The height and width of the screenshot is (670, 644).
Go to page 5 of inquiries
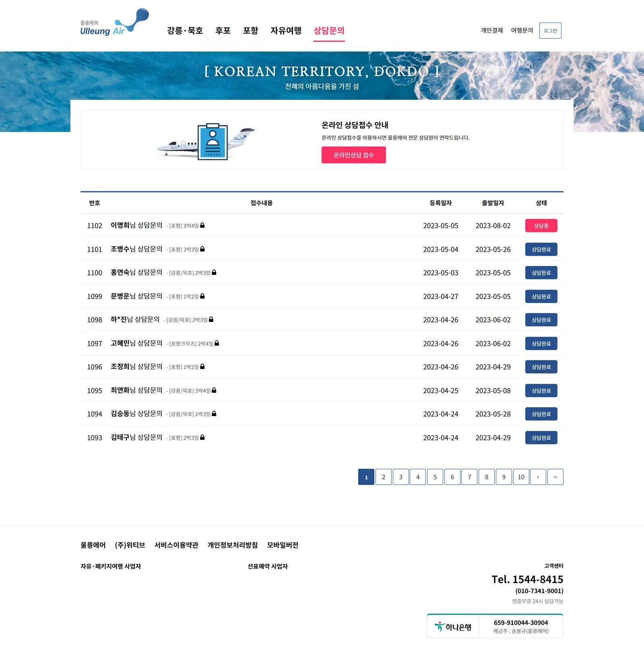[435, 477]
